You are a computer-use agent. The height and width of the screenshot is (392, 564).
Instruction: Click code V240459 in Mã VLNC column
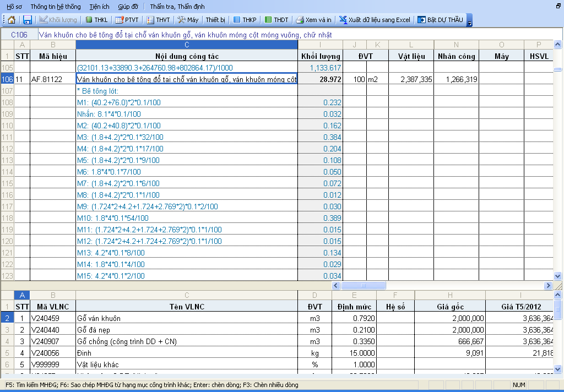click(52, 318)
